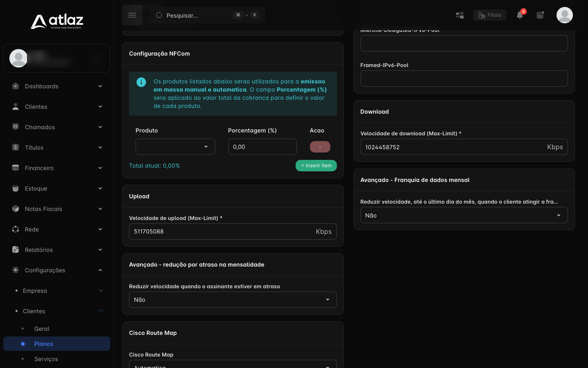
Task: Click the Rede network icon
Action: 16,229
